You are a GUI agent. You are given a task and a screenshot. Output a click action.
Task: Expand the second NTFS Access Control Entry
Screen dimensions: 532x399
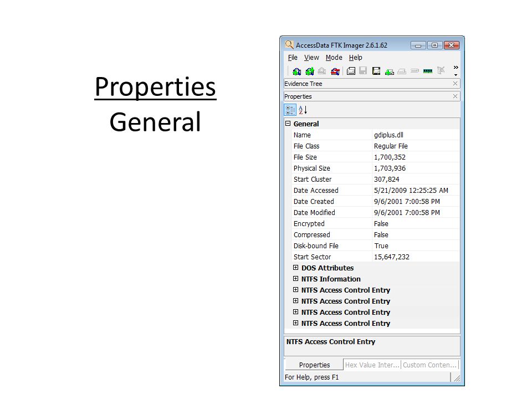pyautogui.click(x=295, y=301)
